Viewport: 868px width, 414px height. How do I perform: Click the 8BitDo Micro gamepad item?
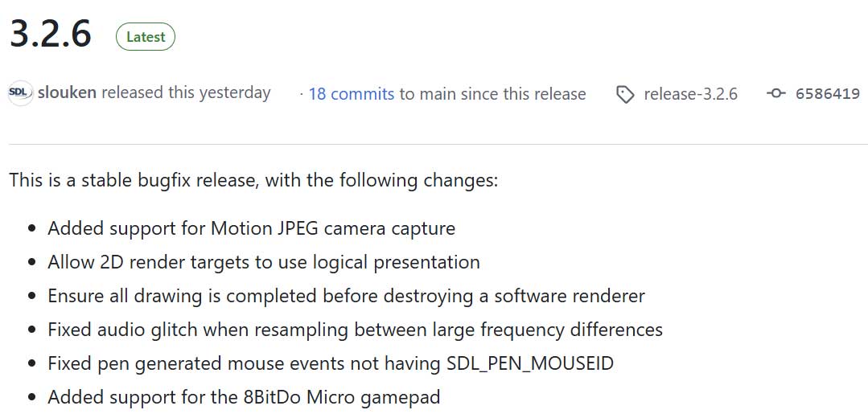click(244, 397)
